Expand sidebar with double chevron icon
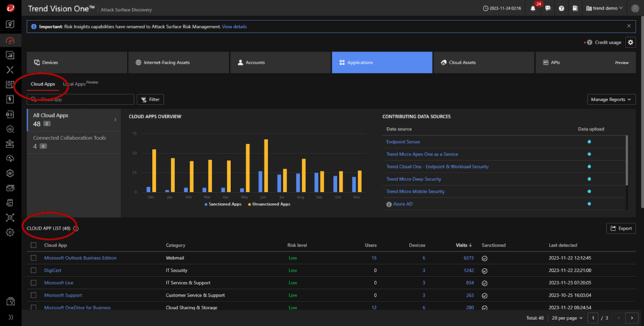Screen dimensions: 644x326 point(11,317)
